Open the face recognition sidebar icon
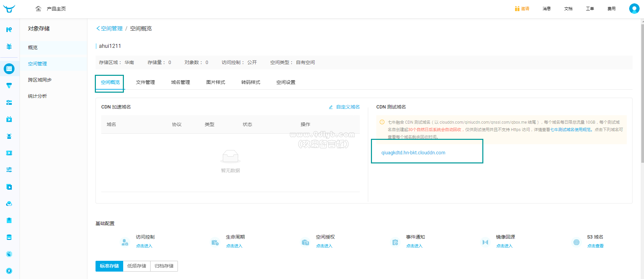 coord(9,136)
